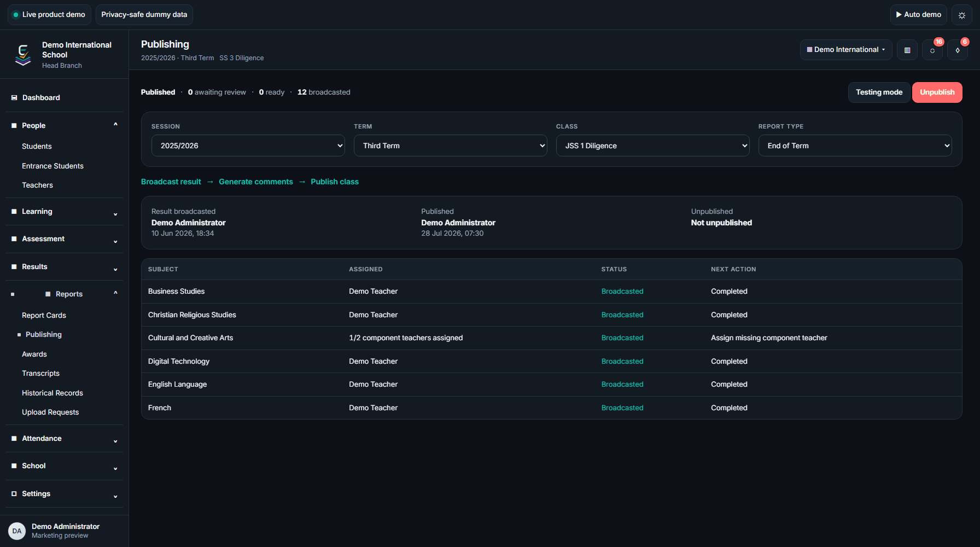Open Entrance Students page
The height and width of the screenshot is (547, 980).
[x=52, y=166]
